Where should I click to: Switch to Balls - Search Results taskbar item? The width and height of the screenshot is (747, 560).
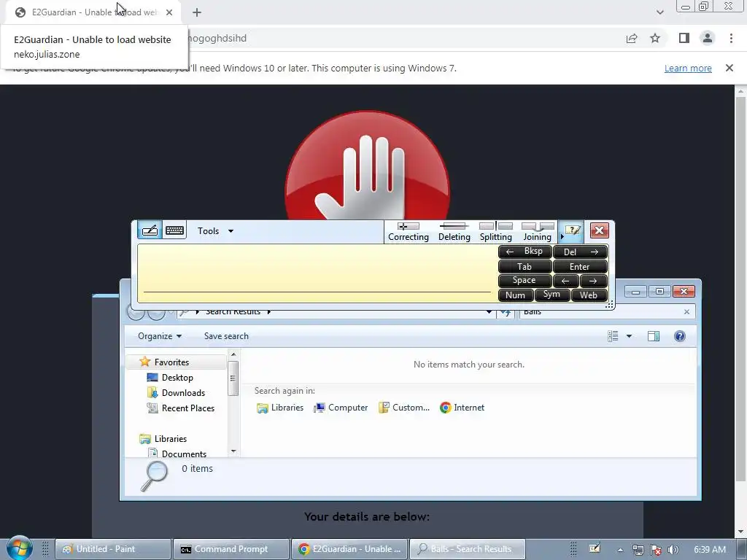468,549
